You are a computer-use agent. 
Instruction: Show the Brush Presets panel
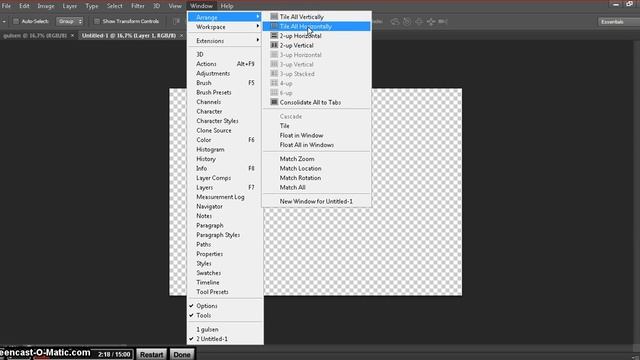click(x=225, y=92)
